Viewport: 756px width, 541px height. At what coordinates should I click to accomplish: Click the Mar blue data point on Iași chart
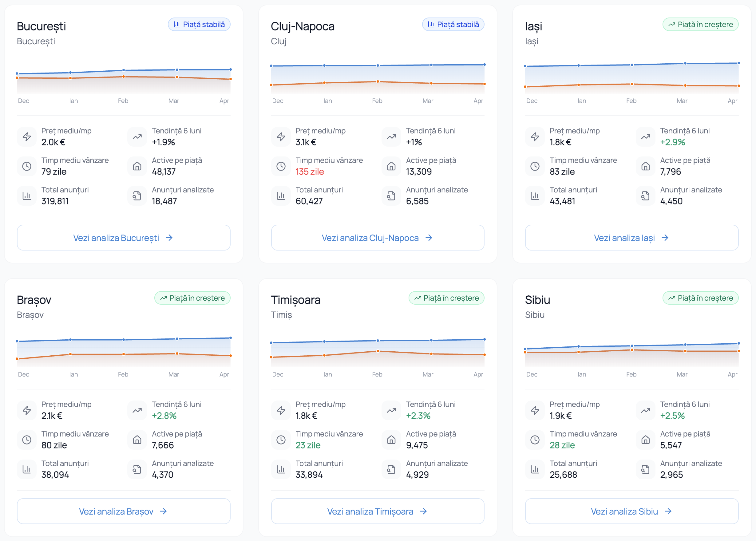tap(685, 63)
